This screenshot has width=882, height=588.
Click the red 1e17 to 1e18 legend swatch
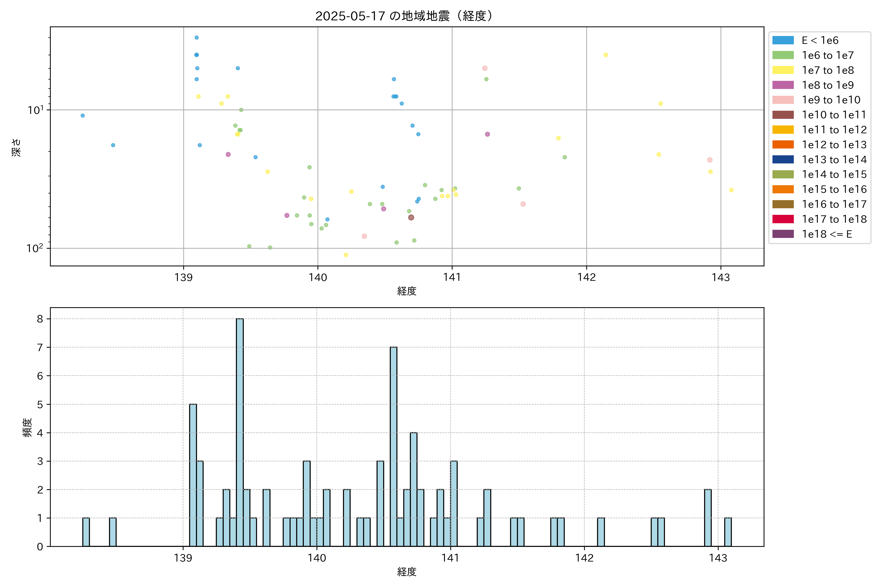coord(783,219)
